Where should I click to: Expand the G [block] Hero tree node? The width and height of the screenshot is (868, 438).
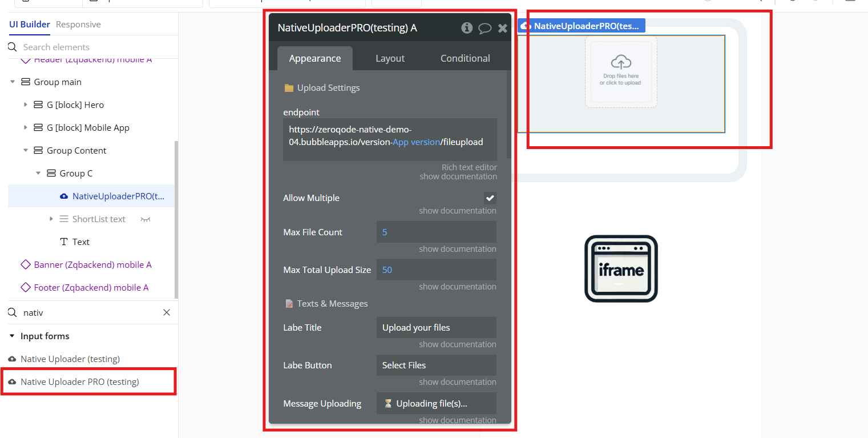click(x=26, y=105)
